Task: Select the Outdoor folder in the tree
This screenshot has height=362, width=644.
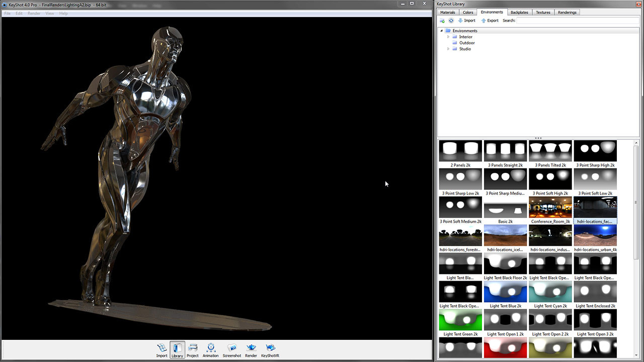Action: click(x=467, y=43)
